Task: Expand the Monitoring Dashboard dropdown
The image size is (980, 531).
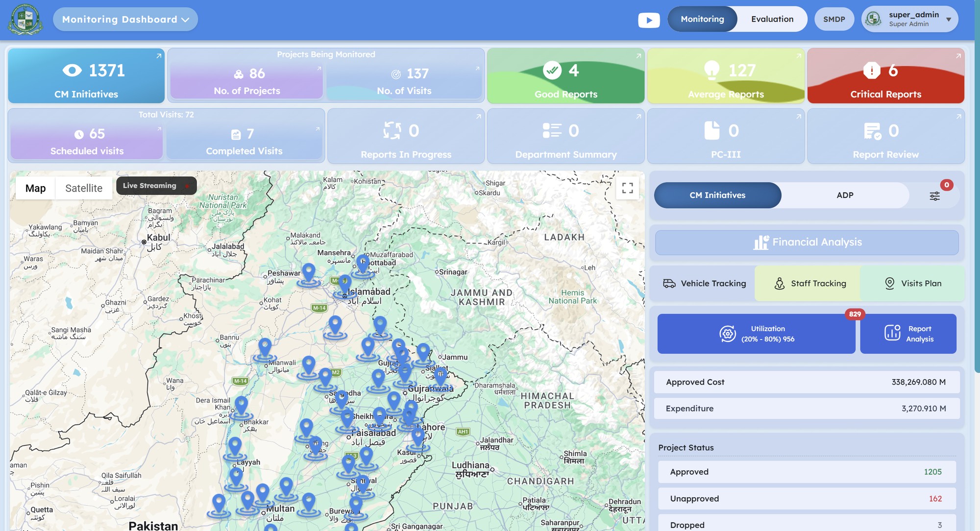Action: coord(125,20)
